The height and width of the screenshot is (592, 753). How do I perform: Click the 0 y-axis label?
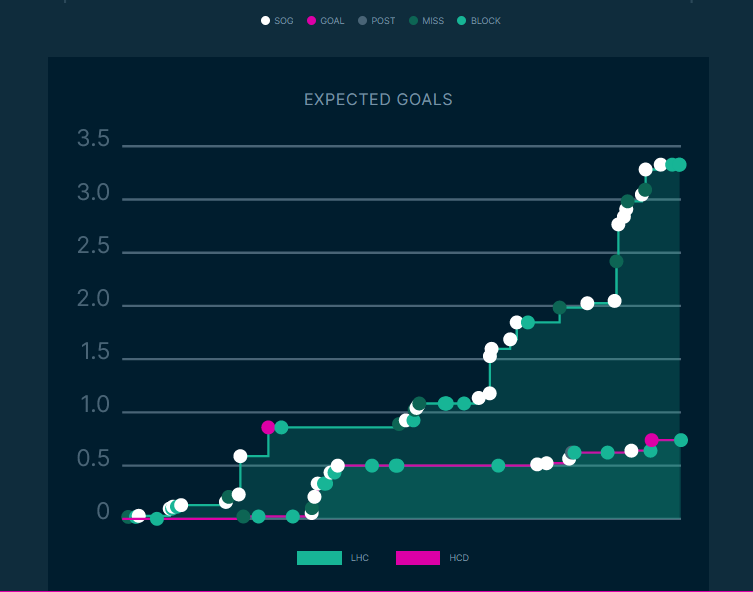tap(103, 512)
